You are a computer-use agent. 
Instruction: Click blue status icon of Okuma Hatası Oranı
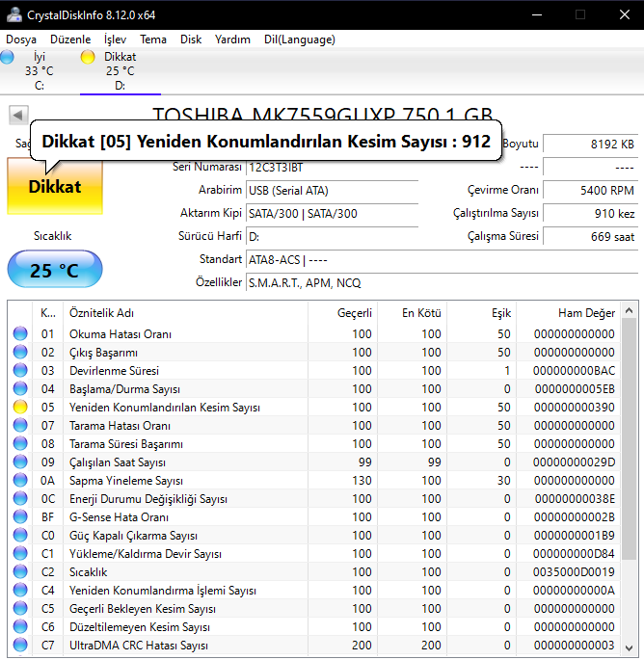20,334
